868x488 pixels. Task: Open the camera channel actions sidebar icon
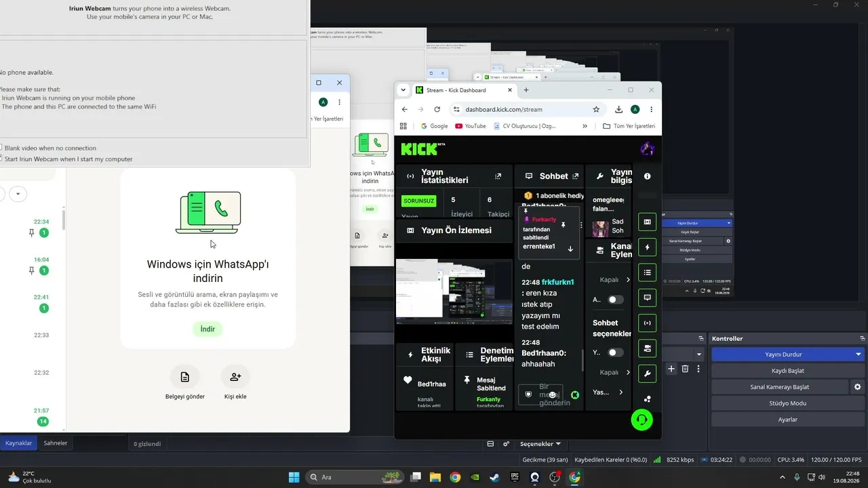pos(647,348)
